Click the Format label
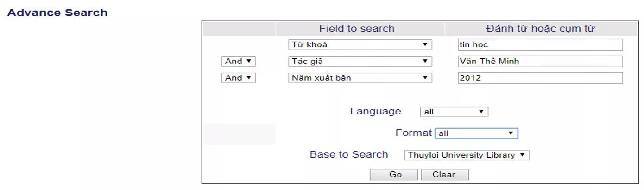This screenshot has width=644, height=190. point(414,133)
